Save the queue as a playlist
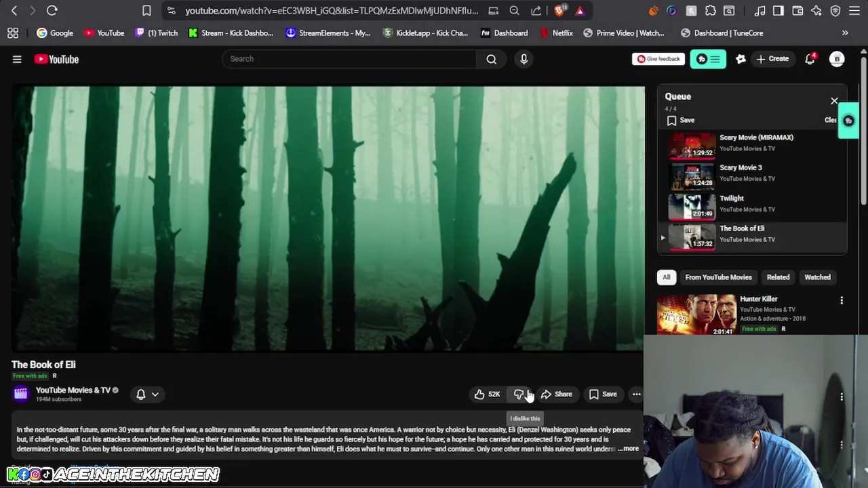The width and height of the screenshot is (868, 488). (681, 120)
